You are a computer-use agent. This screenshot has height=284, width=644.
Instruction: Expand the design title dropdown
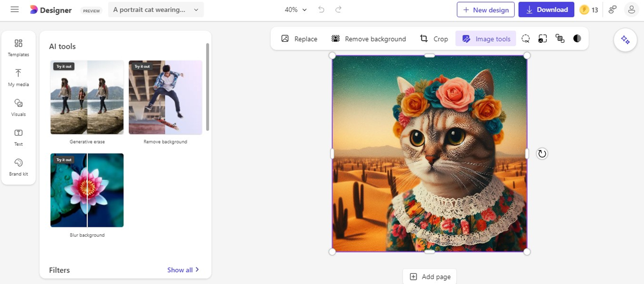[156, 10]
